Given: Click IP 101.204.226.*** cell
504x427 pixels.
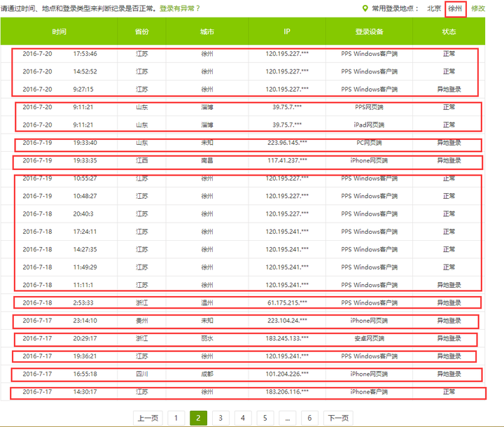Looking at the screenshot, I should click(287, 374).
